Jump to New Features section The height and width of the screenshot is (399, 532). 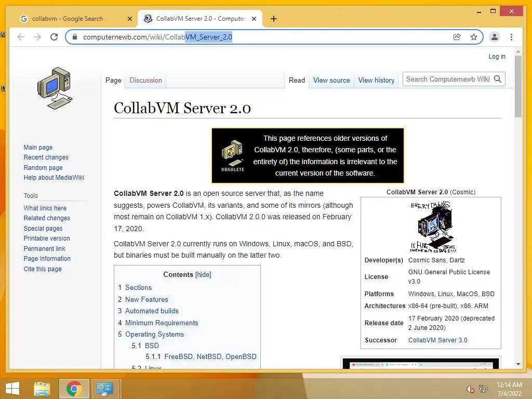tap(147, 300)
